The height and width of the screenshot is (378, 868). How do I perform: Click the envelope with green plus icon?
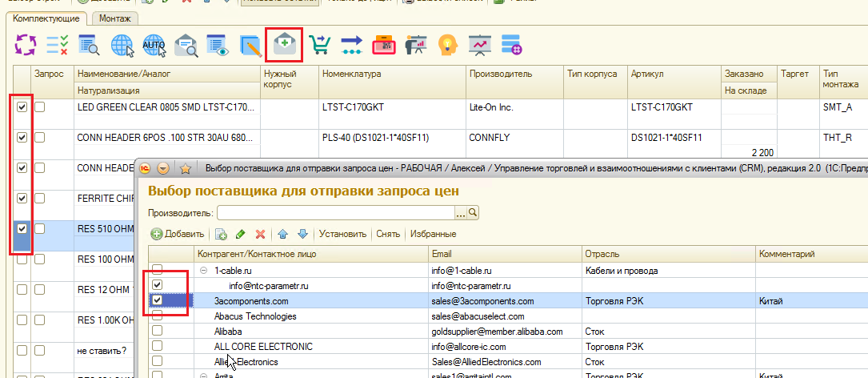pos(284,45)
